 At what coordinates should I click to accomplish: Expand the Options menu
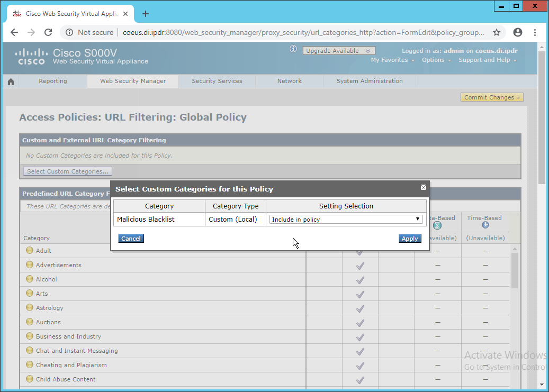tap(436, 60)
